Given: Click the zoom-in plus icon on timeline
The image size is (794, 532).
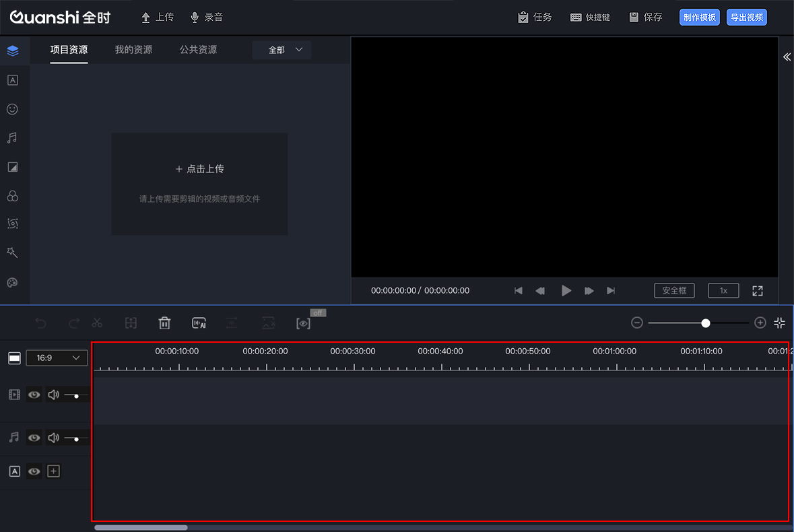Looking at the screenshot, I should click(x=760, y=323).
